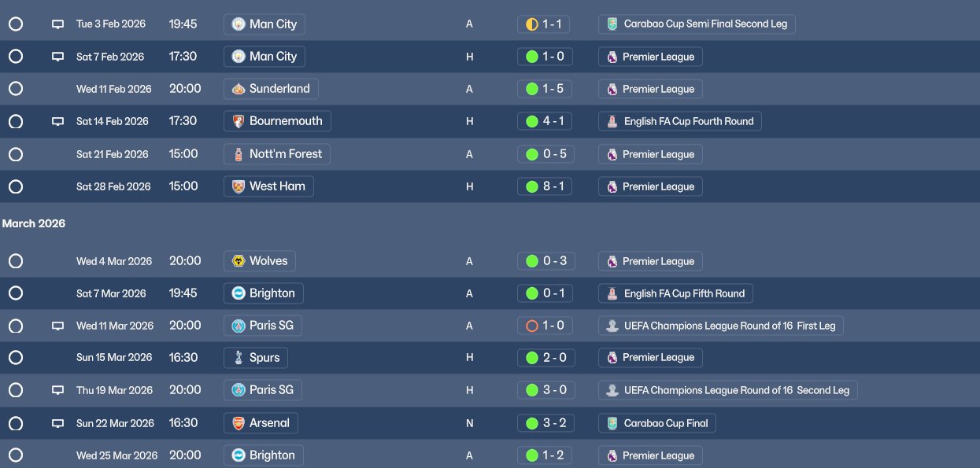Open the Nott'm Forest team page
This screenshot has width=980, height=468.
[x=285, y=154]
